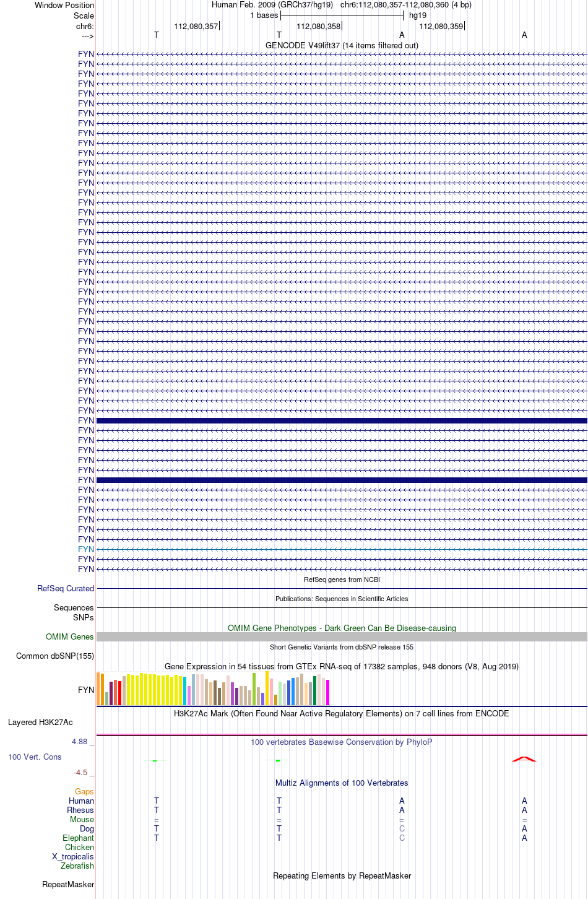This screenshot has width=588, height=899.
Task: Click '100 vertebrates Basewise Conservation by PhyloP'
Action: [x=342, y=742]
